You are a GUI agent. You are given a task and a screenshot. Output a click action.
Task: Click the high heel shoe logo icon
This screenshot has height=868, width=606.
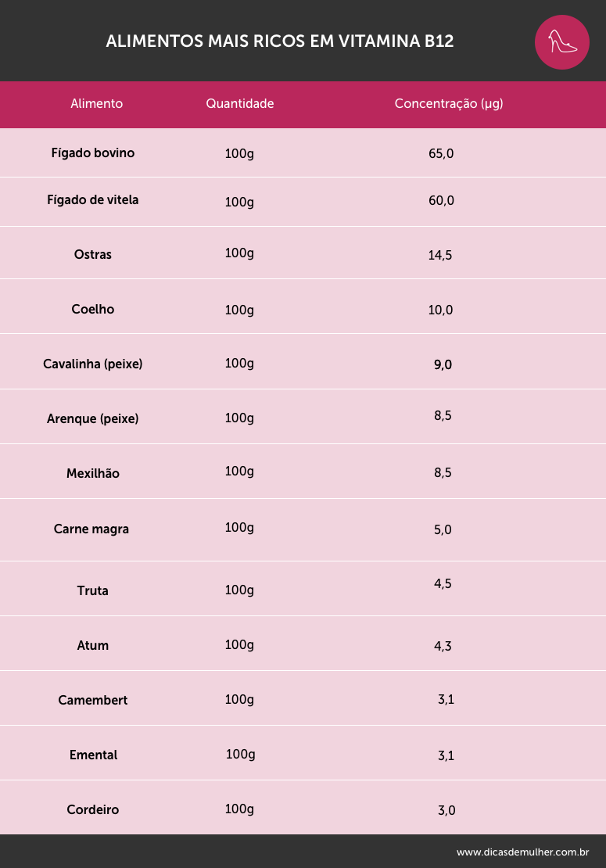click(561, 42)
